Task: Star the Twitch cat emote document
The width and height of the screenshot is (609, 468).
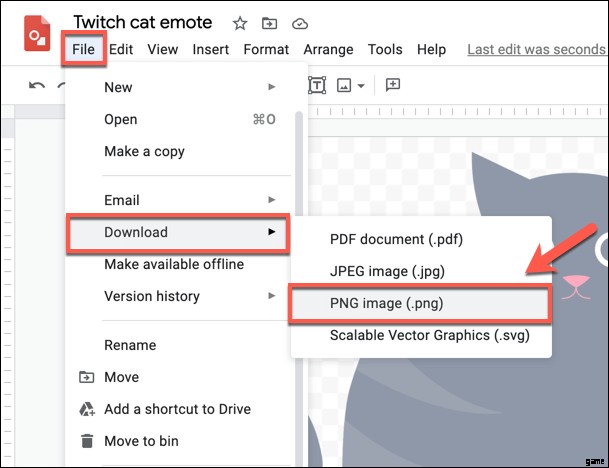Action: (x=240, y=24)
